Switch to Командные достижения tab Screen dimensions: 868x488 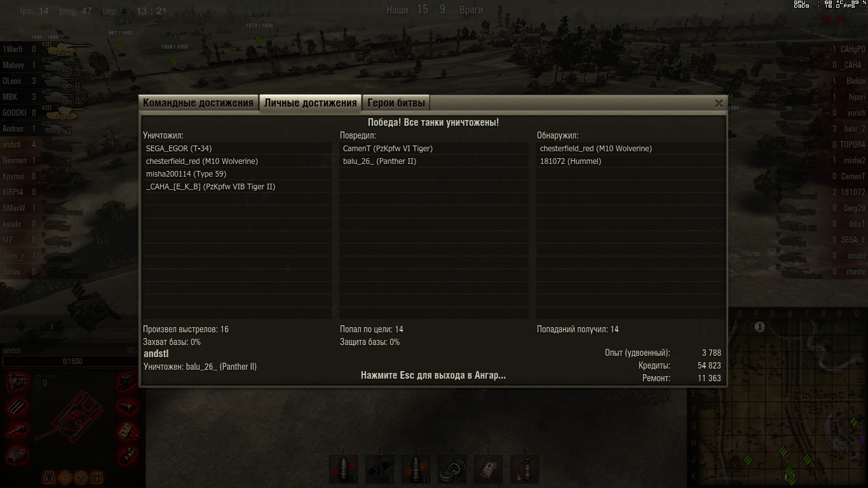coord(198,103)
